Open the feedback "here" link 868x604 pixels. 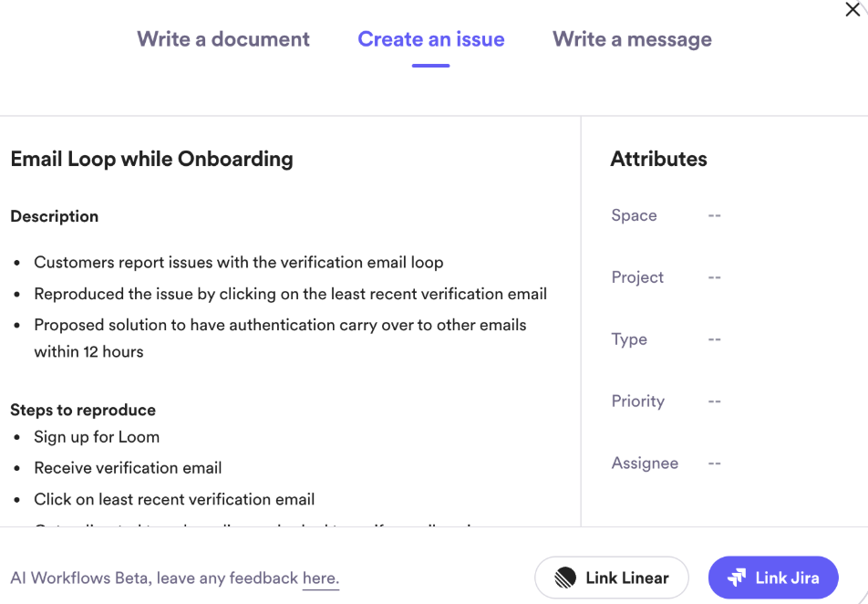click(x=320, y=578)
